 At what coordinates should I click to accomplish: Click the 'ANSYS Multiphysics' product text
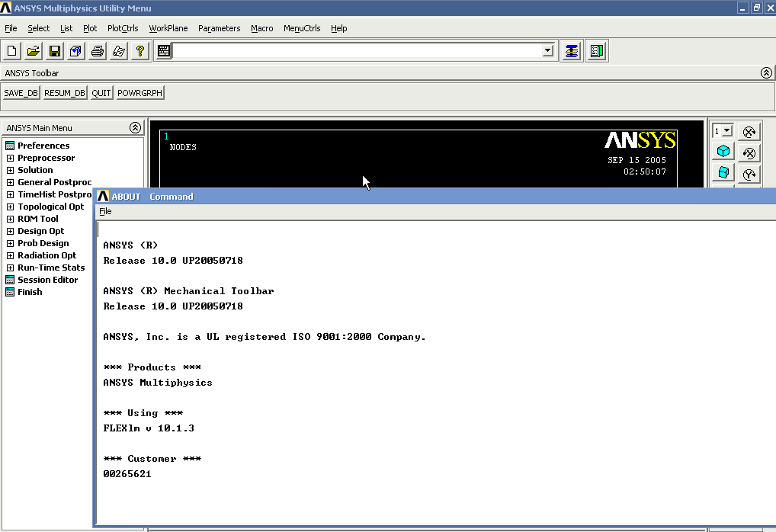(157, 383)
